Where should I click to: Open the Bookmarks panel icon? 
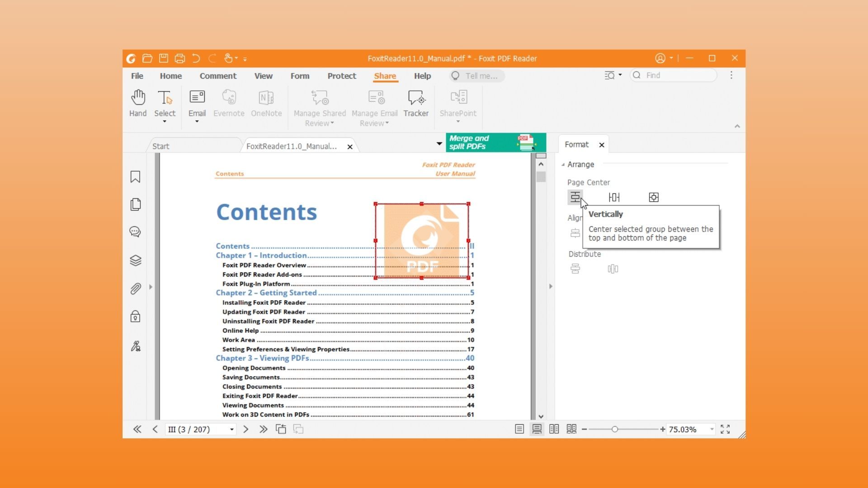135,177
